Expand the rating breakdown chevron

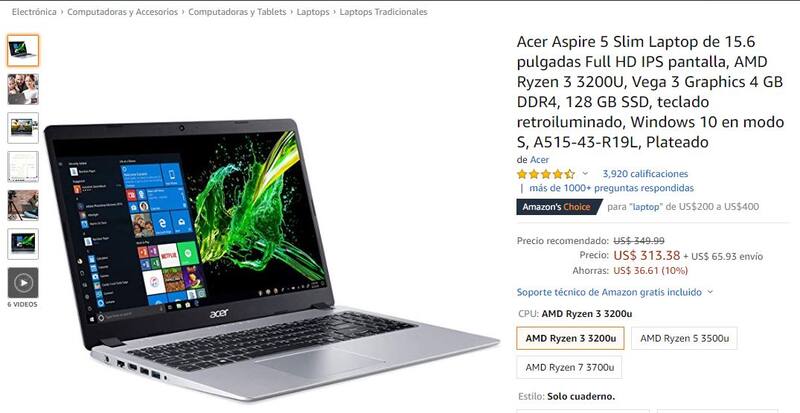coord(585,174)
